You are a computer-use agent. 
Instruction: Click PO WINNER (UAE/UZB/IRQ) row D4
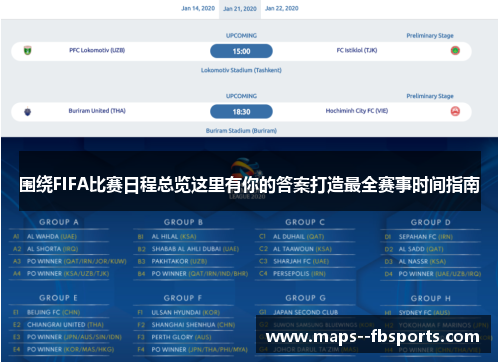pos(440,274)
